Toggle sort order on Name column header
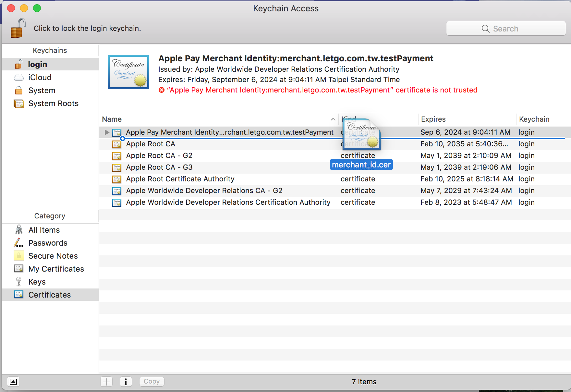This screenshot has height=392, width=571. [217, 119]
